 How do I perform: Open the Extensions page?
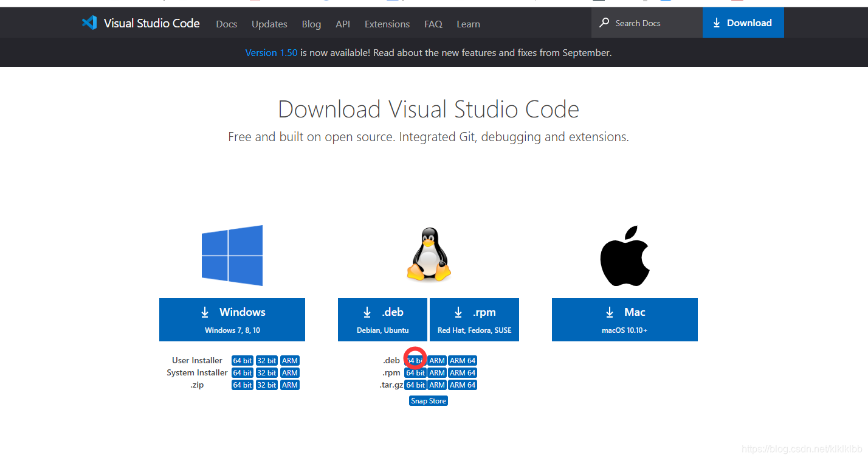click(387, 24)
